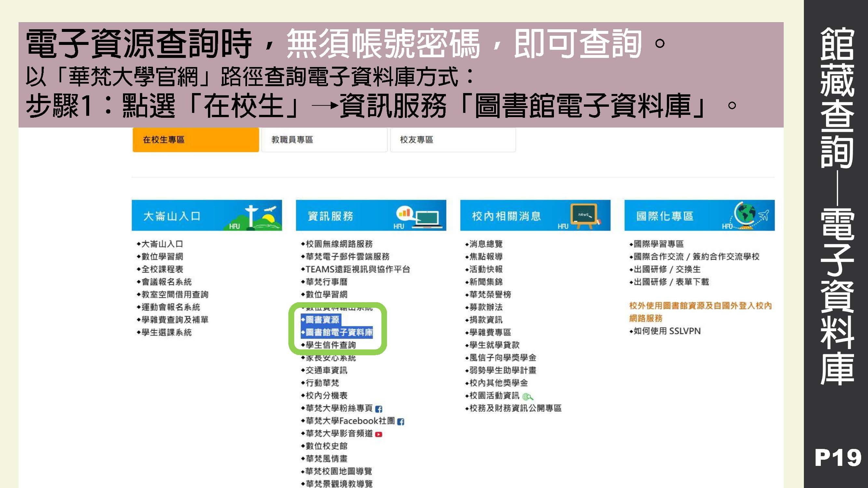Screen dimensions: 868x488
Task: Open the 全校課程表 link
Action: point(162,269)
